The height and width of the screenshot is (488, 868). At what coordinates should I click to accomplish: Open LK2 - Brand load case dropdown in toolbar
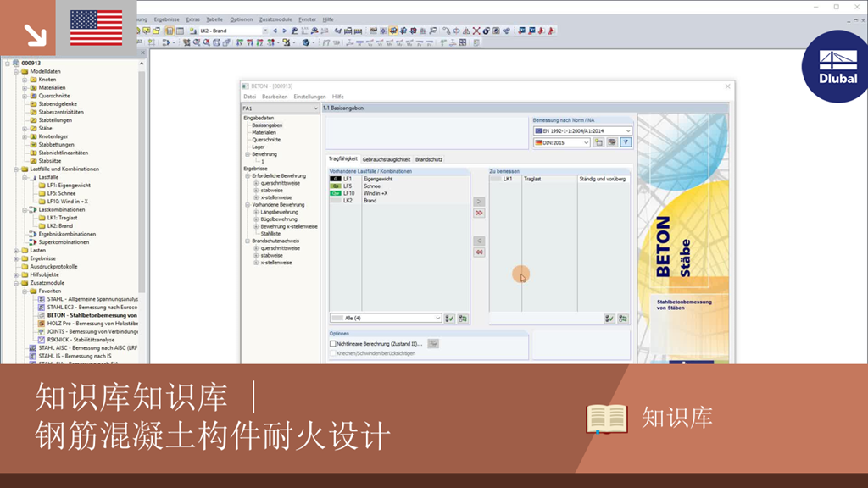pos(265,31)
